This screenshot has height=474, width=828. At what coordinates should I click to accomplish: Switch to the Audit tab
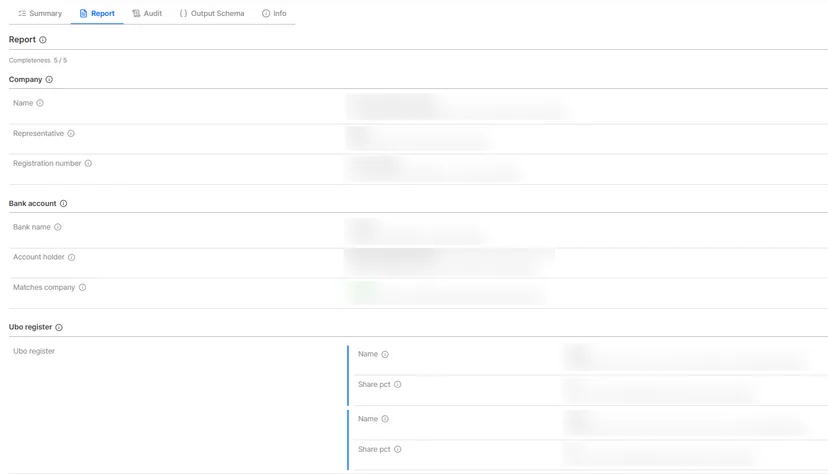(x=147, y=13)
